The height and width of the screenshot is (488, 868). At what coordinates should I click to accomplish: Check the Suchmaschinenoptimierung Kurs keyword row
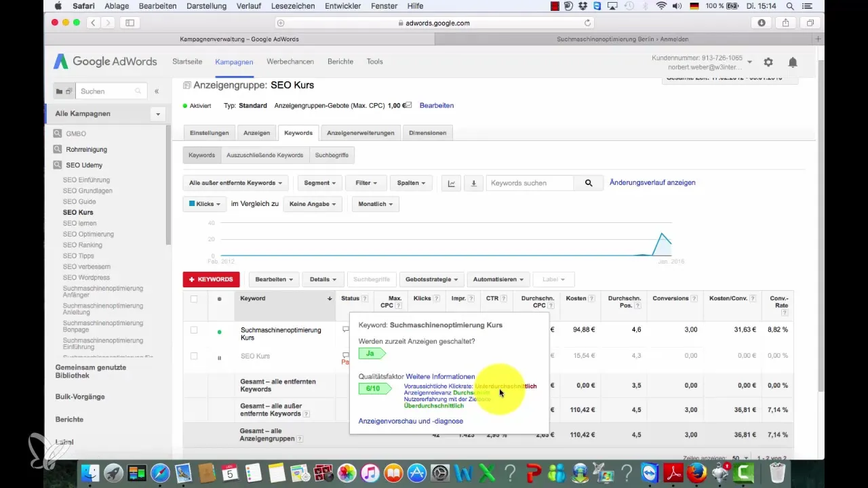(x=194, y=330)
